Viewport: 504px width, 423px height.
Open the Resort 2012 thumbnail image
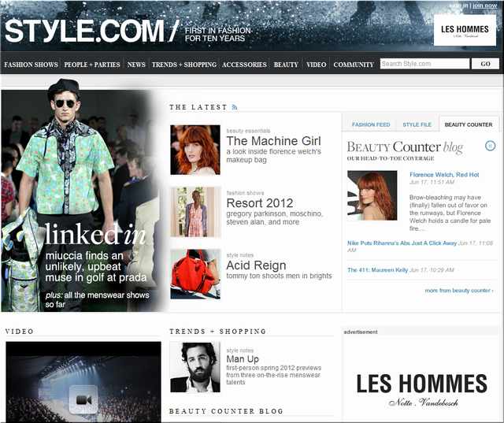195,212
